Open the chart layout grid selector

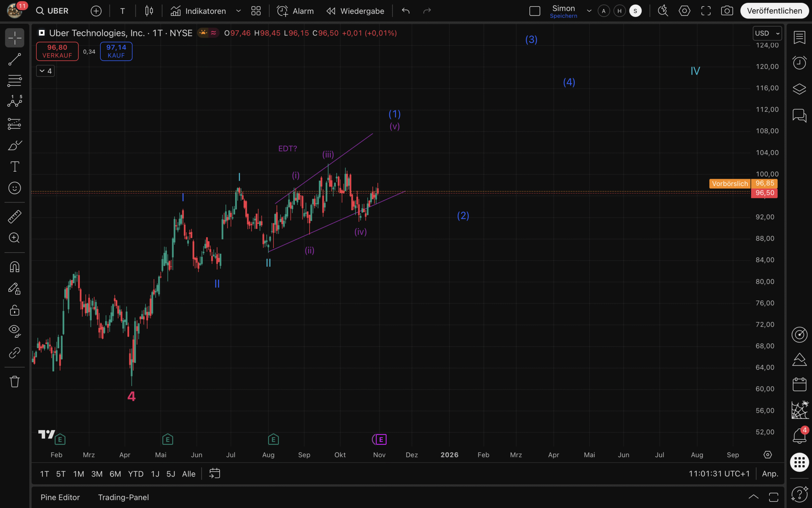tap(256, 11)
